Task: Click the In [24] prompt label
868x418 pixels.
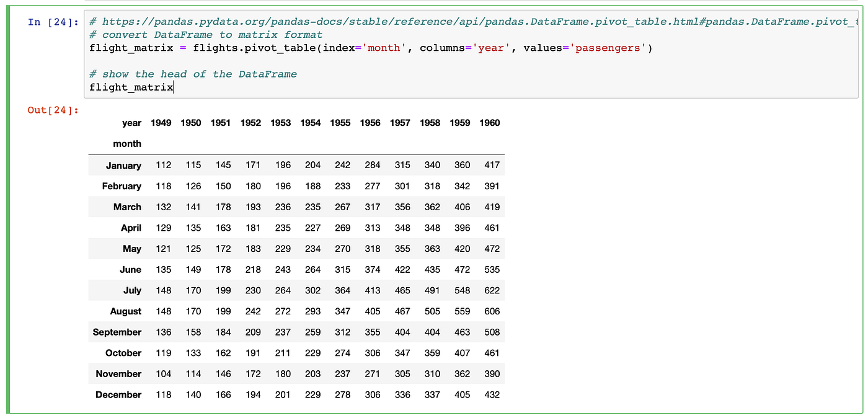Action: coord(52,22)
